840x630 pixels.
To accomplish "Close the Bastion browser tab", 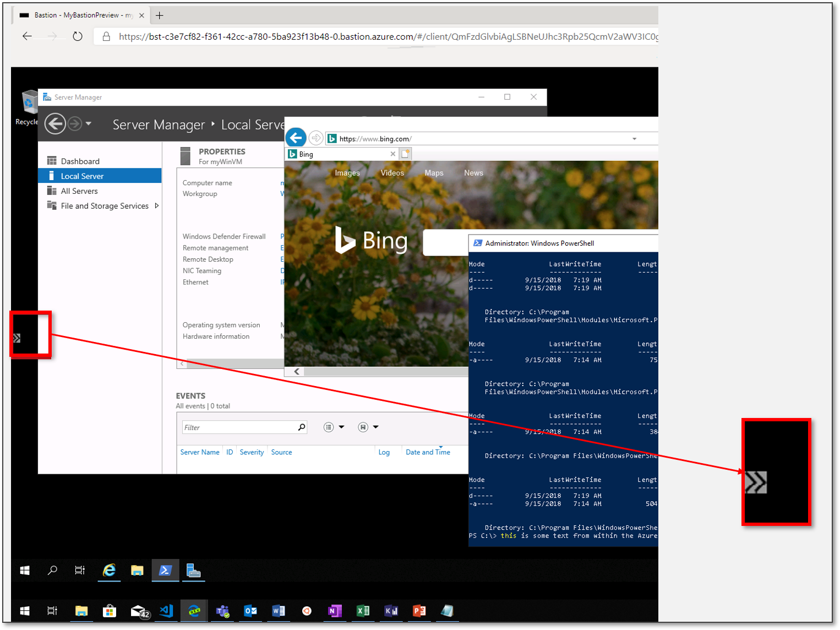I will click(x=141, y=15).
